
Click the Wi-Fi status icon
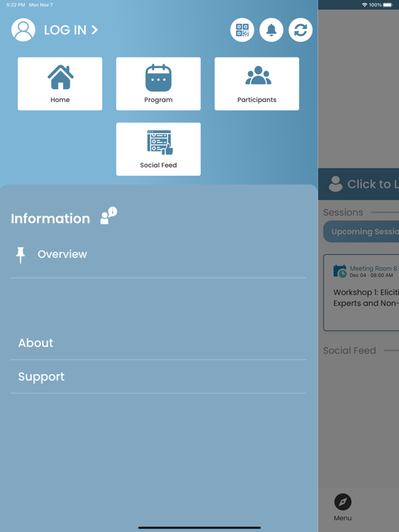[x=364, y=5]
